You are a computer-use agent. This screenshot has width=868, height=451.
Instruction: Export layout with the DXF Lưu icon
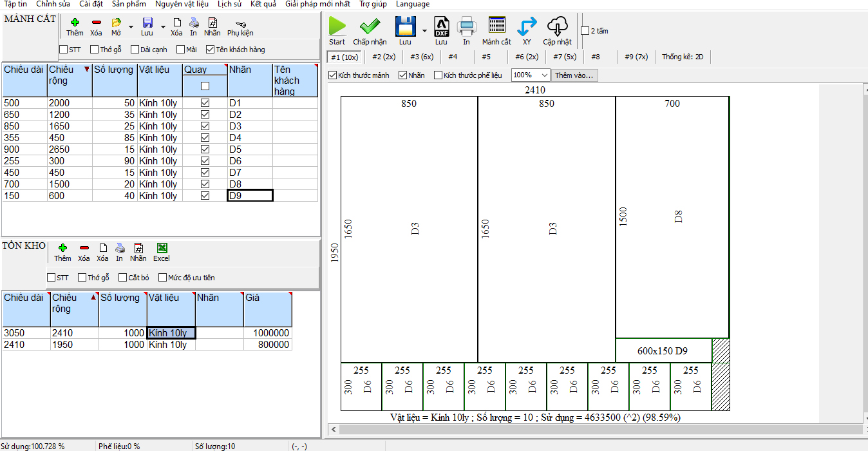(x=441, y=27)
